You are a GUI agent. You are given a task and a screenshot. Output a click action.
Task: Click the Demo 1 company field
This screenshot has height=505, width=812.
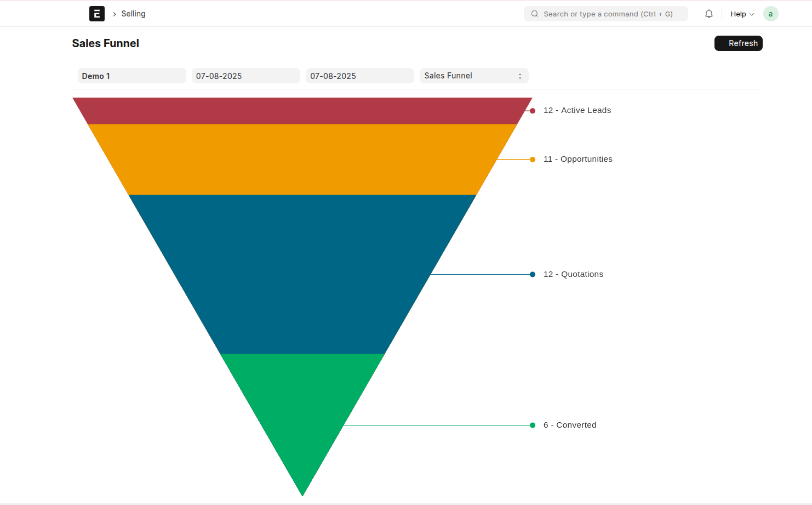[x=131, y=76]
